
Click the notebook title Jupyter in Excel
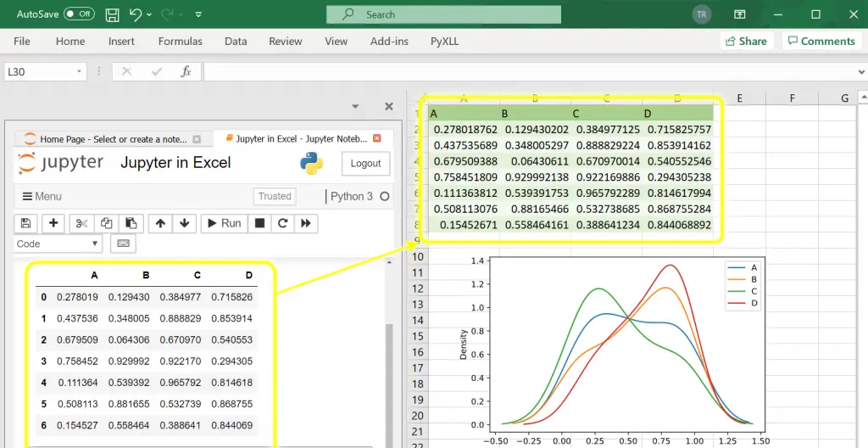[175, 163]
